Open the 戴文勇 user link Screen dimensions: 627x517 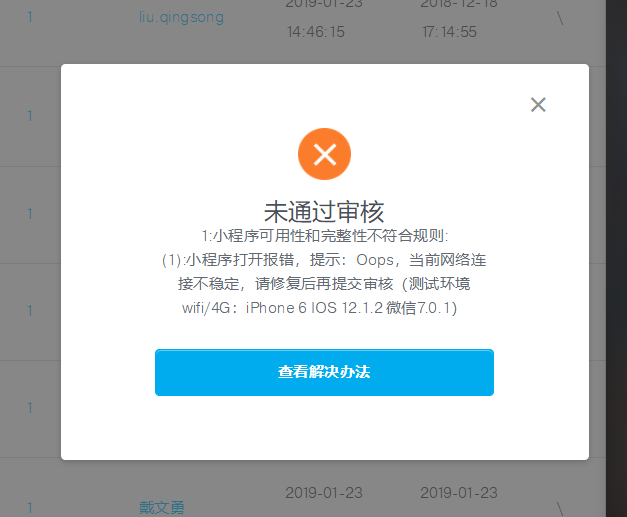[162, 507]
